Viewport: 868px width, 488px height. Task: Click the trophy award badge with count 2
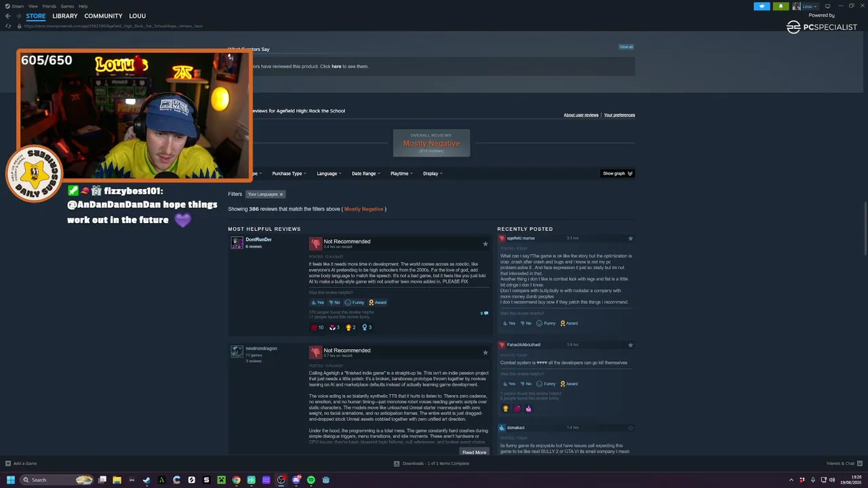point(351,327)
